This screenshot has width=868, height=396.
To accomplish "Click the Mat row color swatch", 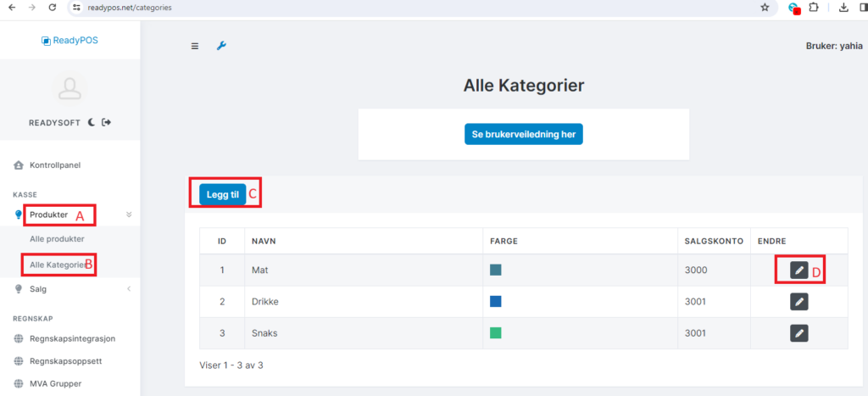I will tap(495, 270).
